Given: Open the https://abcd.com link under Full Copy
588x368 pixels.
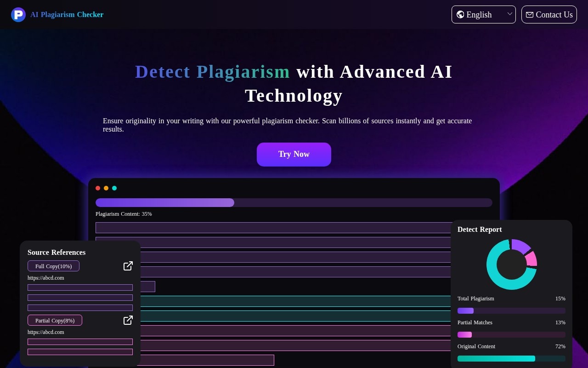Looking at the screenshot, I should coord(46,278).
